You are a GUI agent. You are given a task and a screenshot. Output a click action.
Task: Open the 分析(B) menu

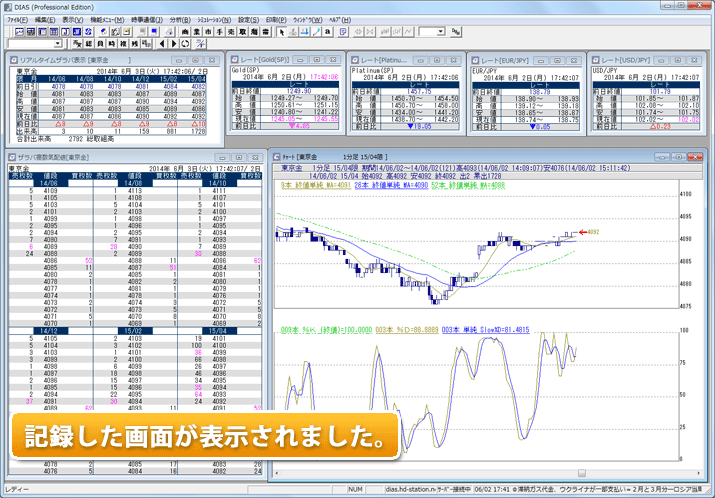click(179, 19)
